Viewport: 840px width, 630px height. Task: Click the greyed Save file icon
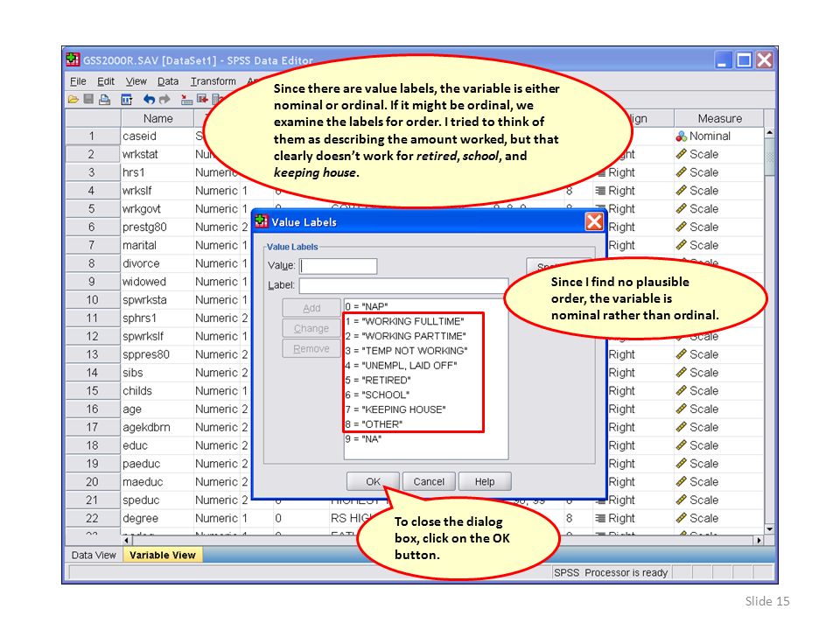pyautogui.click(x=88, y=99)
